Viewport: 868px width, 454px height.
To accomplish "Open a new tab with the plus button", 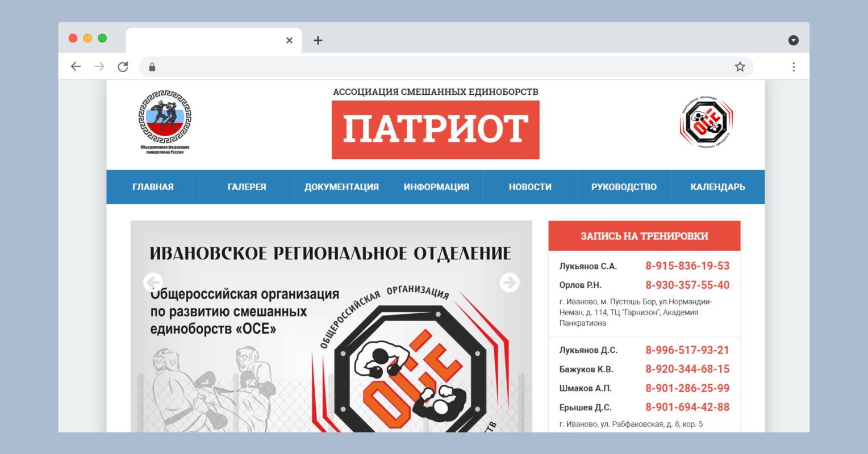I will pos(318,40).
